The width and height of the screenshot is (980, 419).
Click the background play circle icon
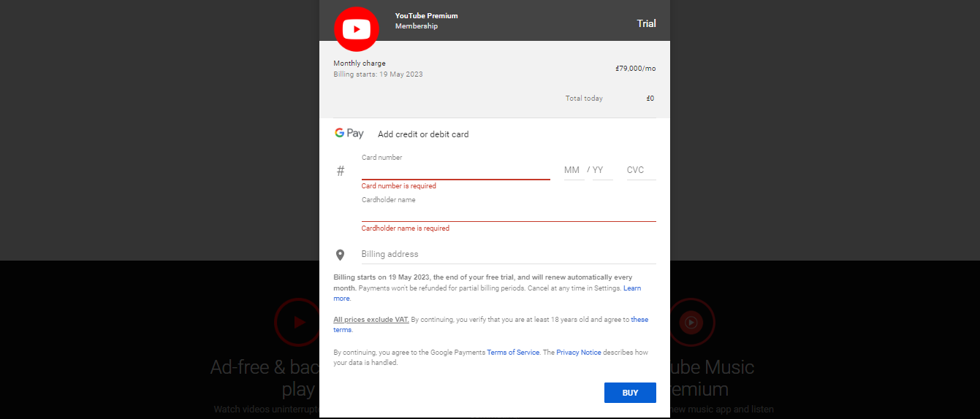297,321
